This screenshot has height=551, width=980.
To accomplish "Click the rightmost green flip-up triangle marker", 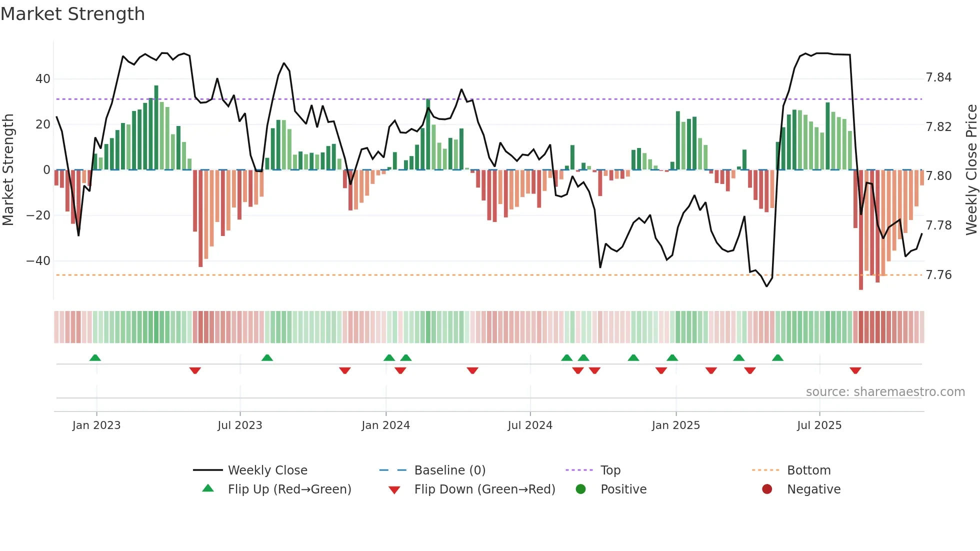I will coord(777,357).
